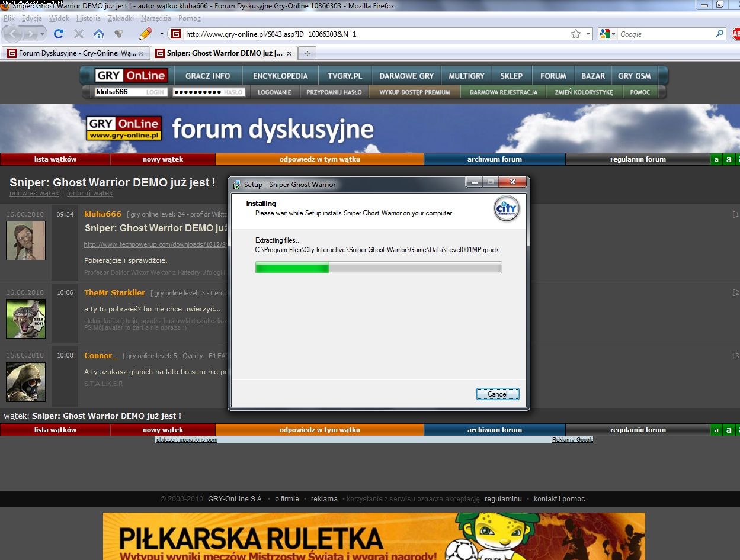Switch to the Forum Dyskusyjne - Gry-Online tab

click(x=76, y=53)
